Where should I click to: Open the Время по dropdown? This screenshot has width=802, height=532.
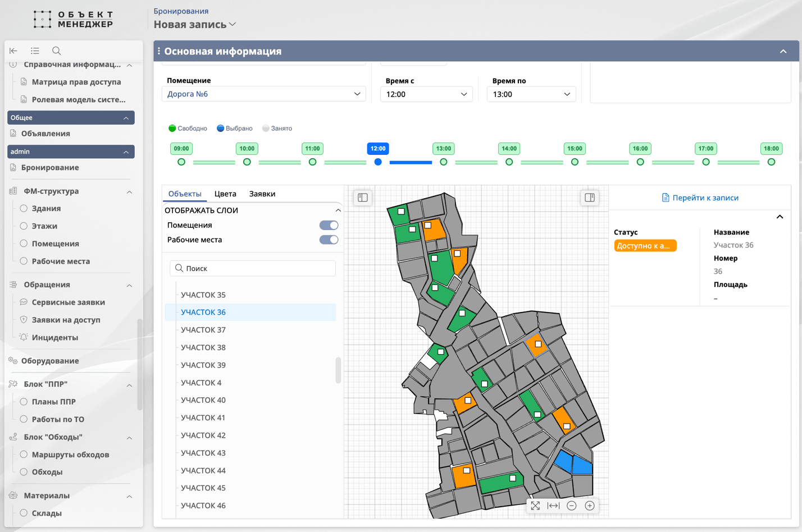(x=531, y=94)
